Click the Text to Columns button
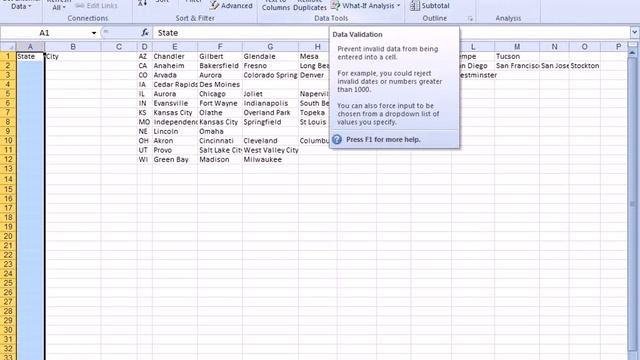Image resolution: width=640 pixels, height=360 pixels. 276,6
